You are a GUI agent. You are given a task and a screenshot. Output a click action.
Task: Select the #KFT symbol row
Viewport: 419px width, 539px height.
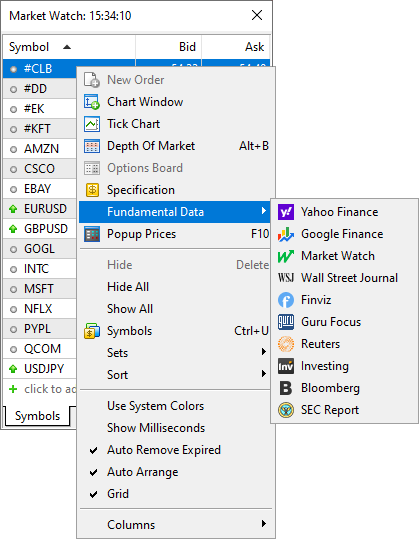pyautogui.click(x=40, y=129)
